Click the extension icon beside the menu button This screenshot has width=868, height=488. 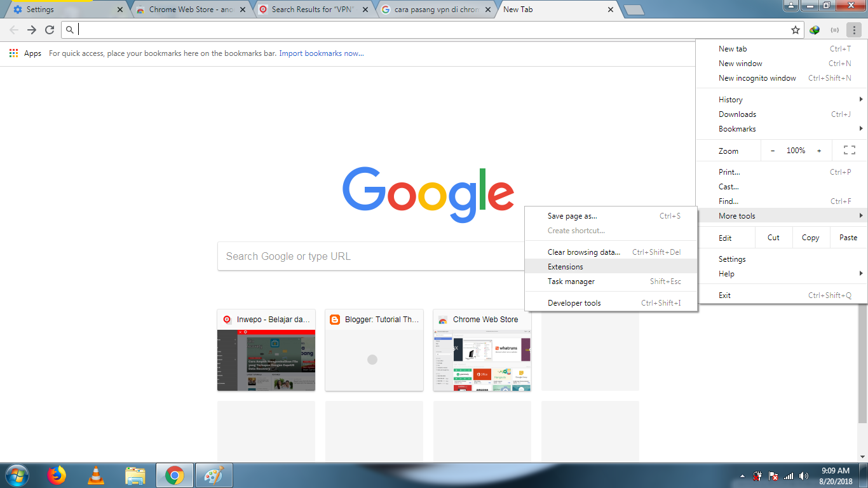pos(835,29)
